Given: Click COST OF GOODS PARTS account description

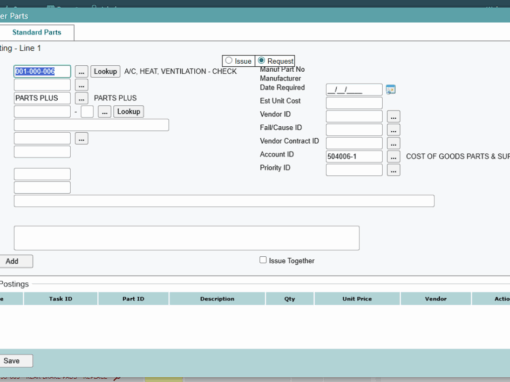Looking at the screenshot, I should (x=458, y=156).
